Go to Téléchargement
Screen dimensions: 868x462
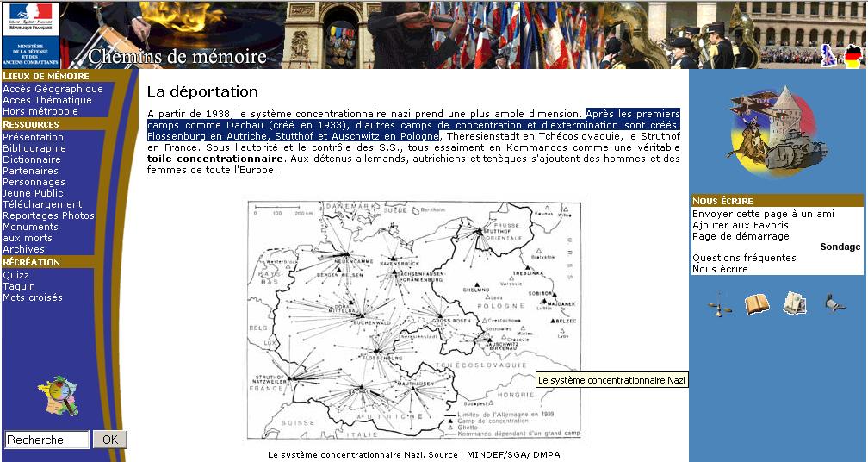coord(42,204)
